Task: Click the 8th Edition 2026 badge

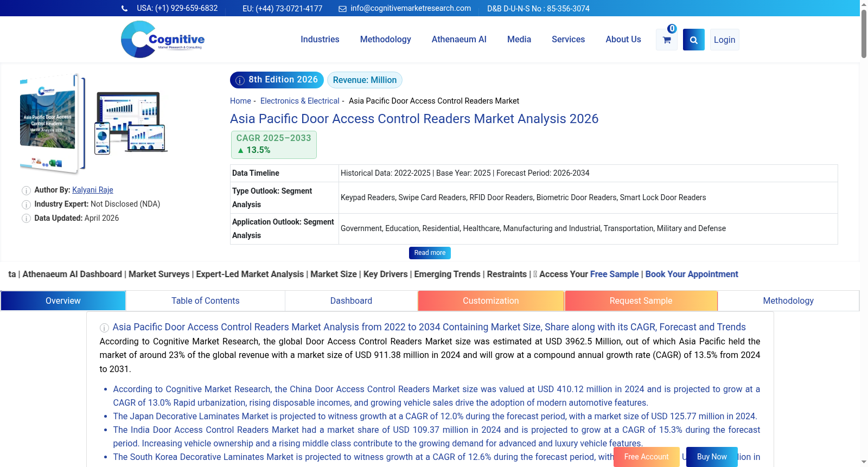Action: [x=277, y=80]
